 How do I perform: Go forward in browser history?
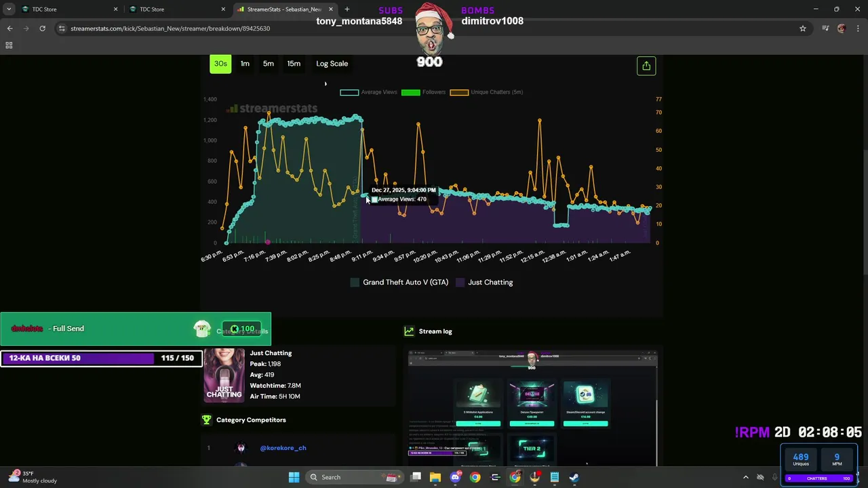(26, 28)
